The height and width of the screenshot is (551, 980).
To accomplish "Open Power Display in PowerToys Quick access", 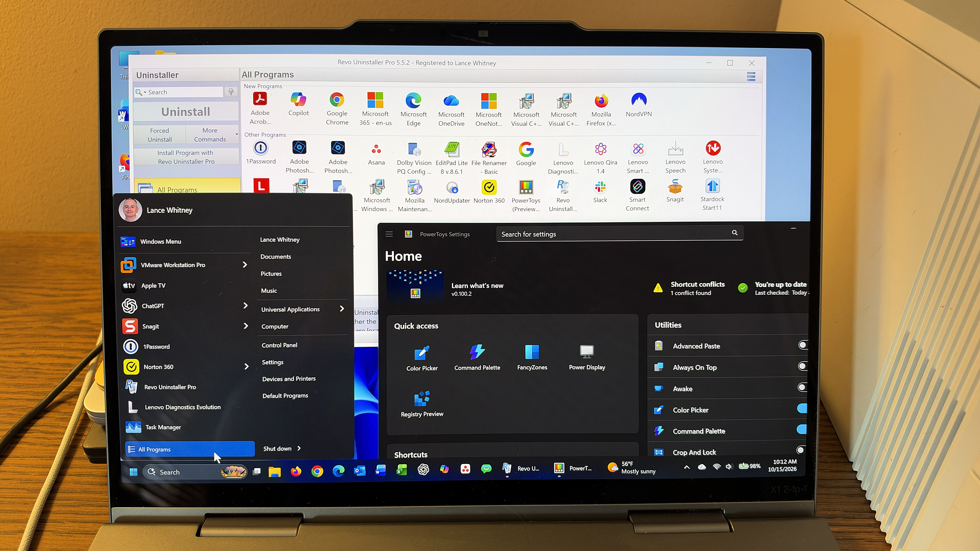I will [587, 357].
